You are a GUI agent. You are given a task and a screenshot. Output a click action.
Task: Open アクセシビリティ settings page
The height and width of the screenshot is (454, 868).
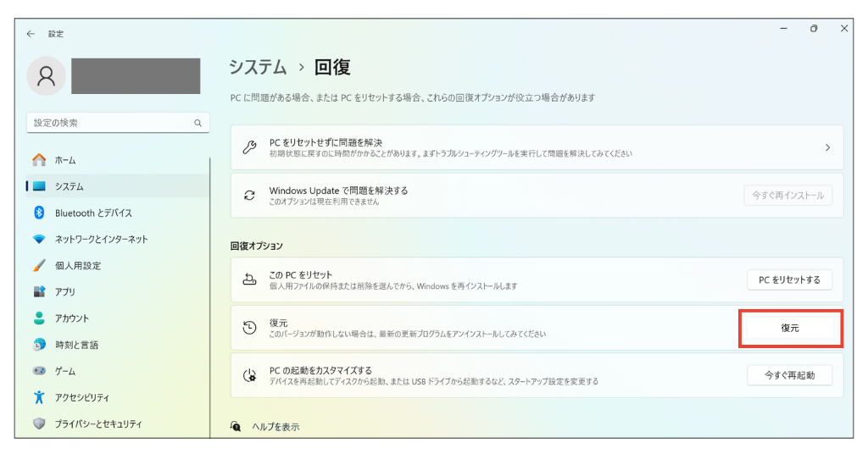(118, 397)
